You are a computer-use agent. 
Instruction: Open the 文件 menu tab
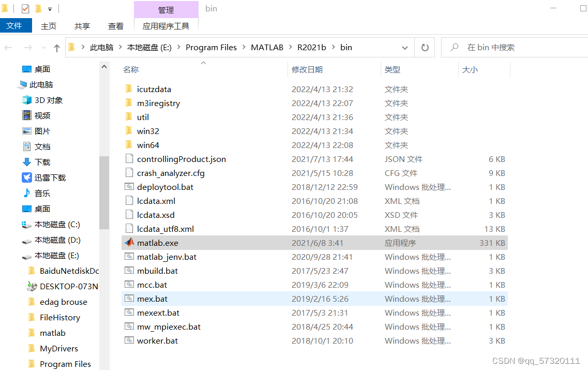[x=16, y=25]
